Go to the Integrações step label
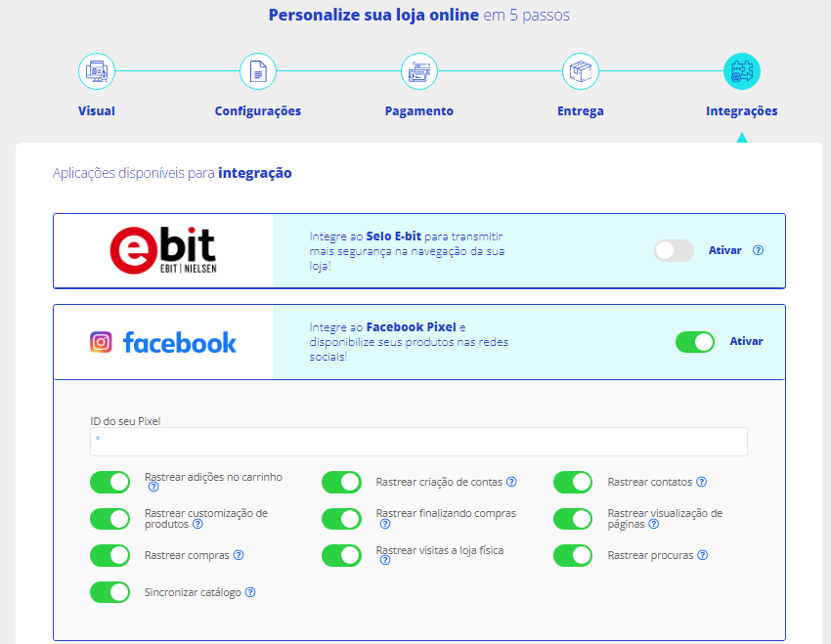 point(742,111)
